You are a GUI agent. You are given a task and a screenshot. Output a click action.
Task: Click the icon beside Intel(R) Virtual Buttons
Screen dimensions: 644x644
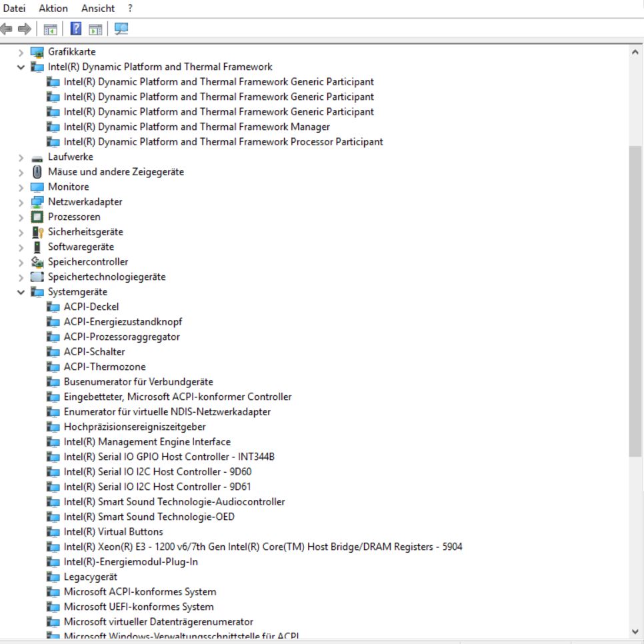(x=53, y=532)
